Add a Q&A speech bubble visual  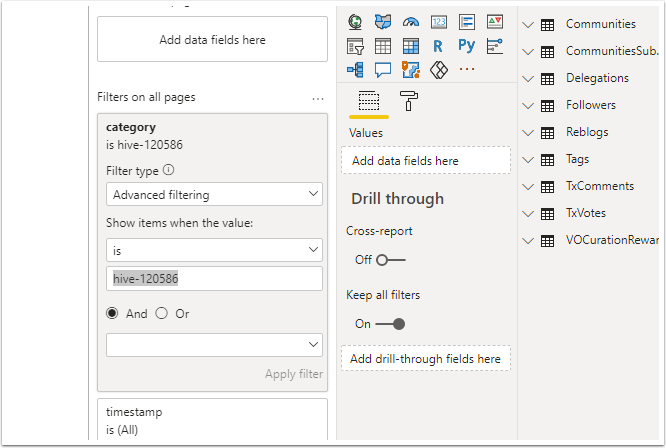click(x=383, y=70)
